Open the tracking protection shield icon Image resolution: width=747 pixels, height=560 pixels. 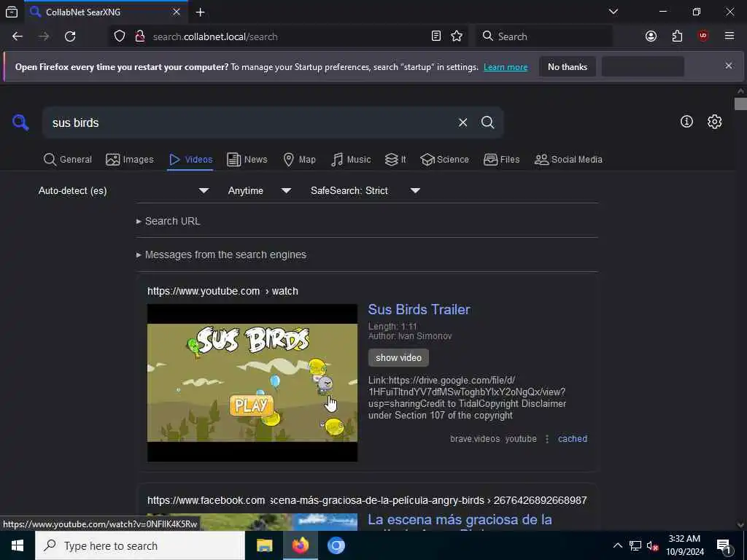[x=120, y=36]
